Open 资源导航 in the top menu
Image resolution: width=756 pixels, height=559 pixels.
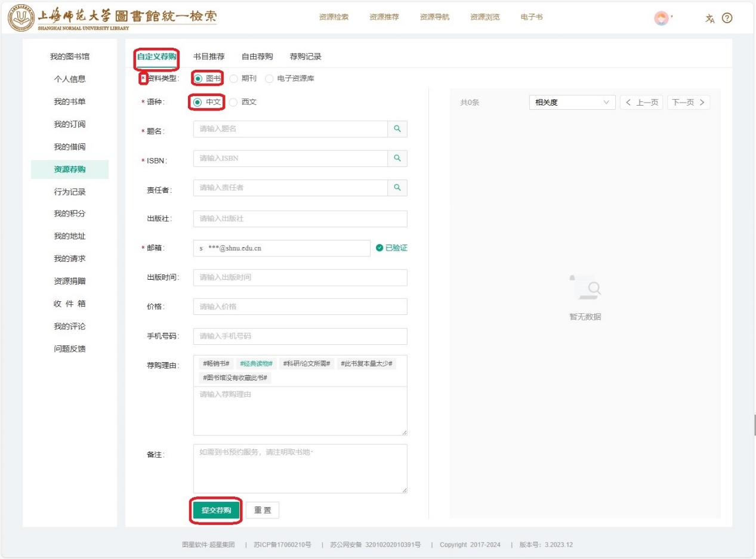point(434,17)
